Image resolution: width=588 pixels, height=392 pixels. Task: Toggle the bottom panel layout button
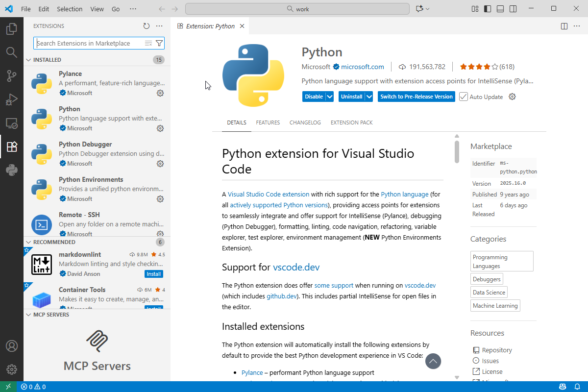click(x=500, y=9)
